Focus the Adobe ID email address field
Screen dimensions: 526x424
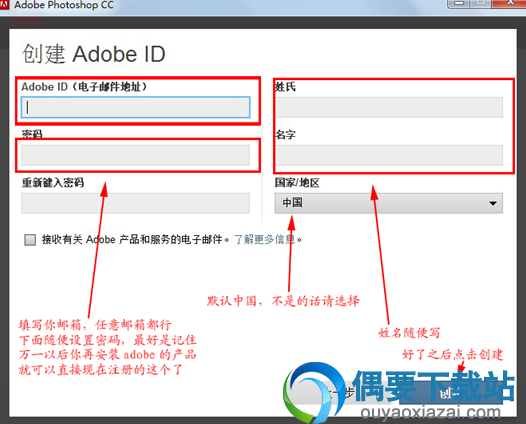136,107
